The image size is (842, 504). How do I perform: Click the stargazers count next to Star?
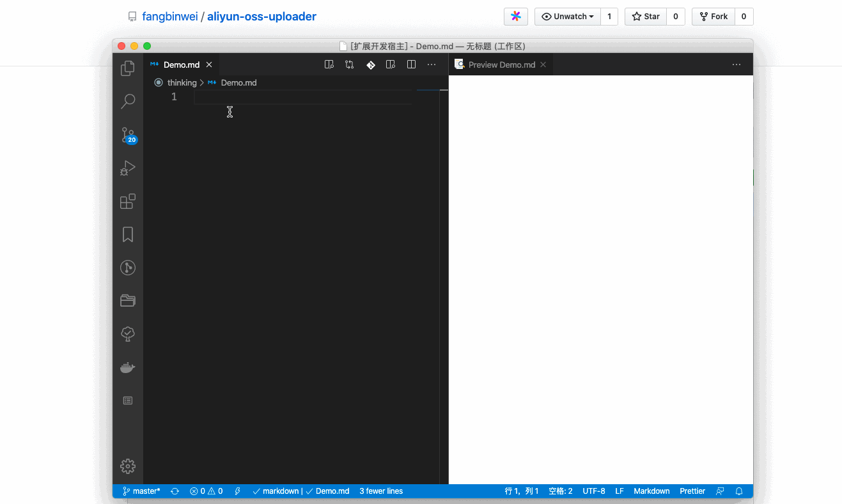676,17
